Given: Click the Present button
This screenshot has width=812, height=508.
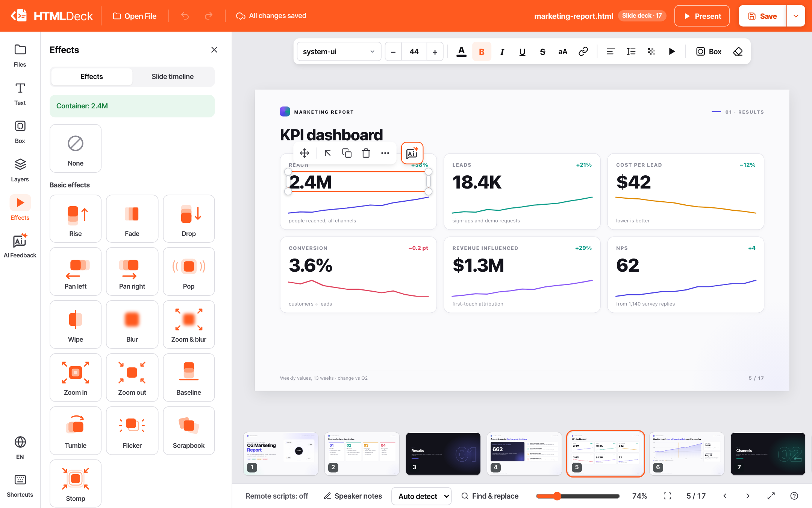Looking at the screenshot, I should point(702,16).
